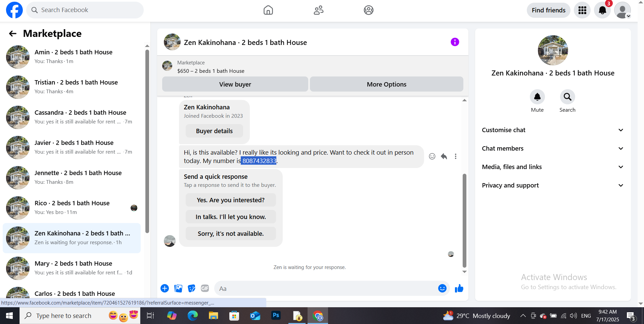This screenshot has height=324, width=644.
Task: Choose a GIF in the composer
Action: 205,288
